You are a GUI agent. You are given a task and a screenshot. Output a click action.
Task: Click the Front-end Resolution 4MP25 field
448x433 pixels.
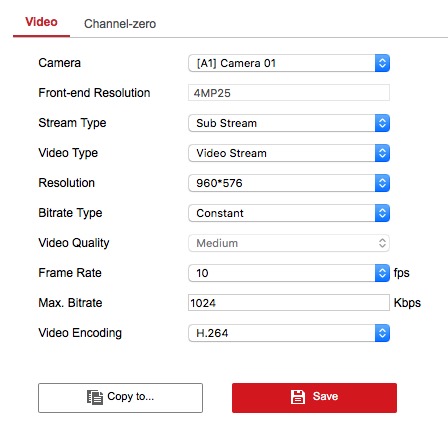click(289, 93)
